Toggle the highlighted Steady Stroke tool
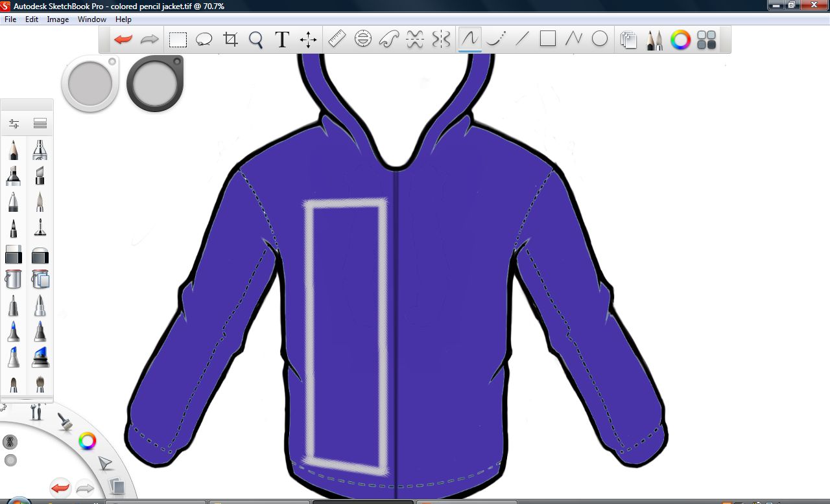Viewport: 830px width, 504px height. (x=469, y=40)
